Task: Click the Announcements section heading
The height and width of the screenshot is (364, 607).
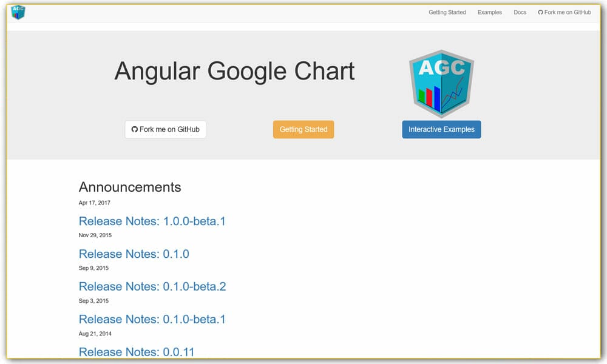Action: coord(129,187)
